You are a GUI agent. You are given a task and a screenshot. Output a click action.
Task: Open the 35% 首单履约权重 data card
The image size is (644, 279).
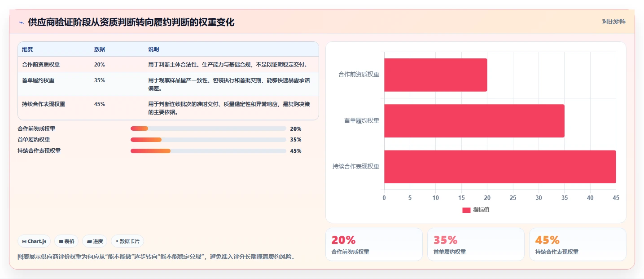pos(476,244)
